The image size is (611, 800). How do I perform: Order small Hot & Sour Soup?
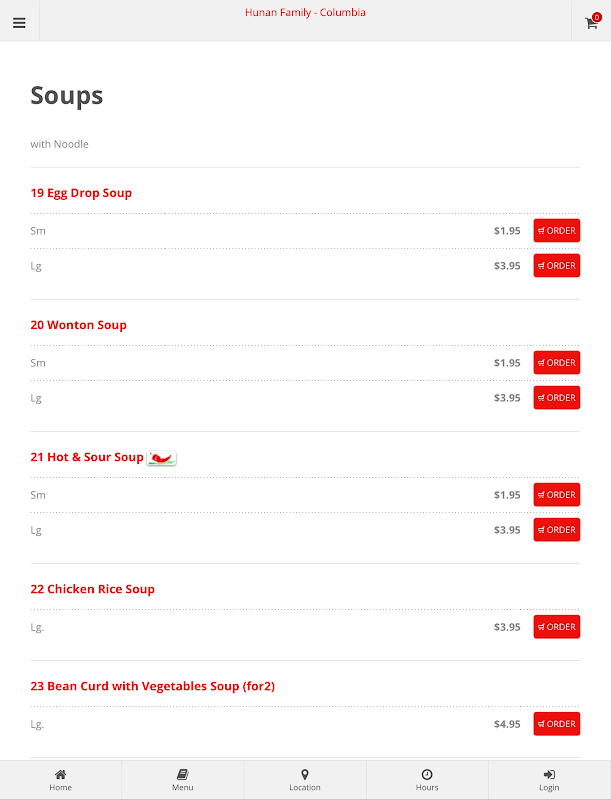pos(556,495)
